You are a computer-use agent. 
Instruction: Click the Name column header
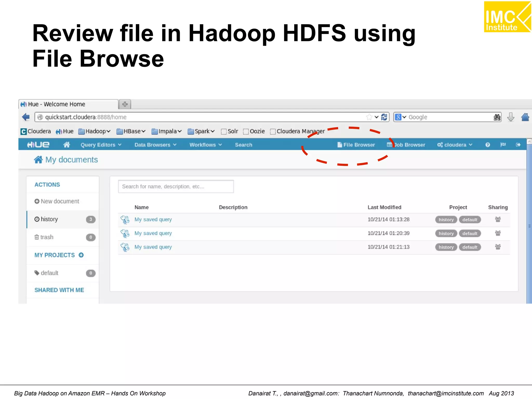(142, 207)
